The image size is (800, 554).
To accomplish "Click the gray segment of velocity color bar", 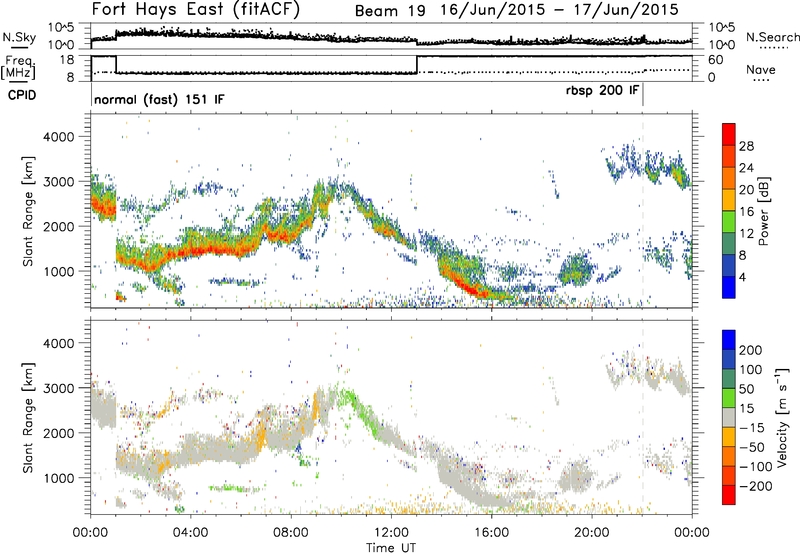I will pyautogui.click(x=729, y=417).
